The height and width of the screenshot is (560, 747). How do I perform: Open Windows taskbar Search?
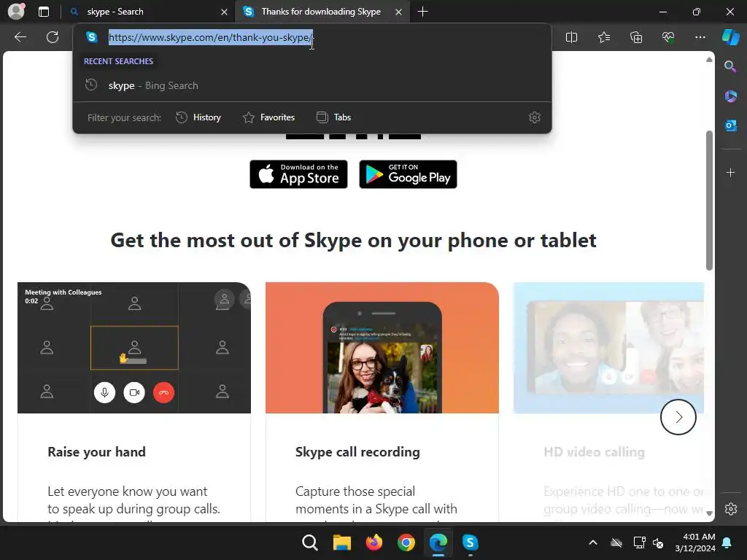pos(309,542)
